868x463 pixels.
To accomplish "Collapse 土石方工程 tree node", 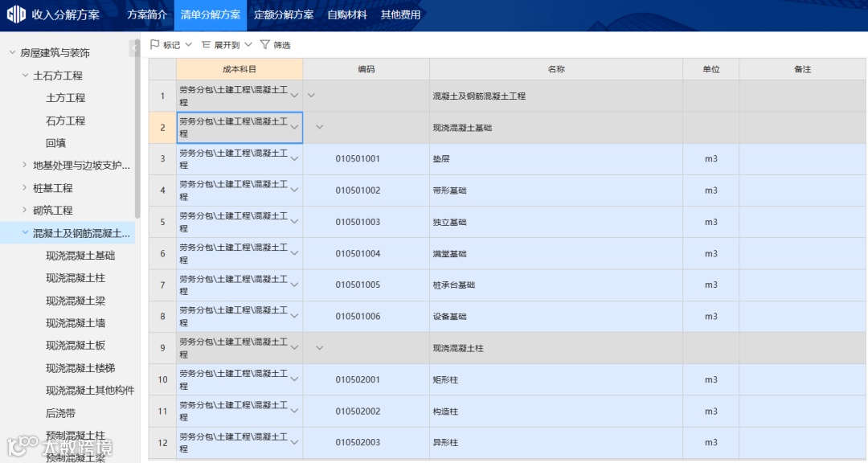I will point(25,75).
